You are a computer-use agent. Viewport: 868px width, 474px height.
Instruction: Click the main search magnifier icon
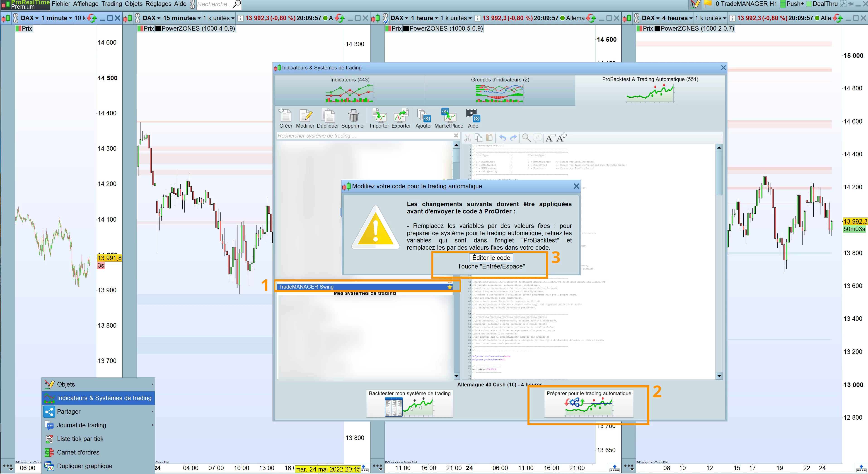tap(237, 4)
